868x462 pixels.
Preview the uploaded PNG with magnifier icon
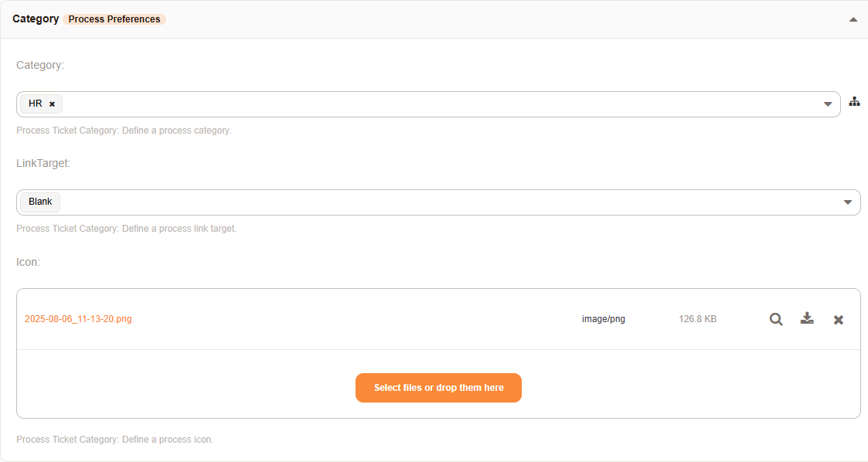pyautogui.click(x=776, y=319)
